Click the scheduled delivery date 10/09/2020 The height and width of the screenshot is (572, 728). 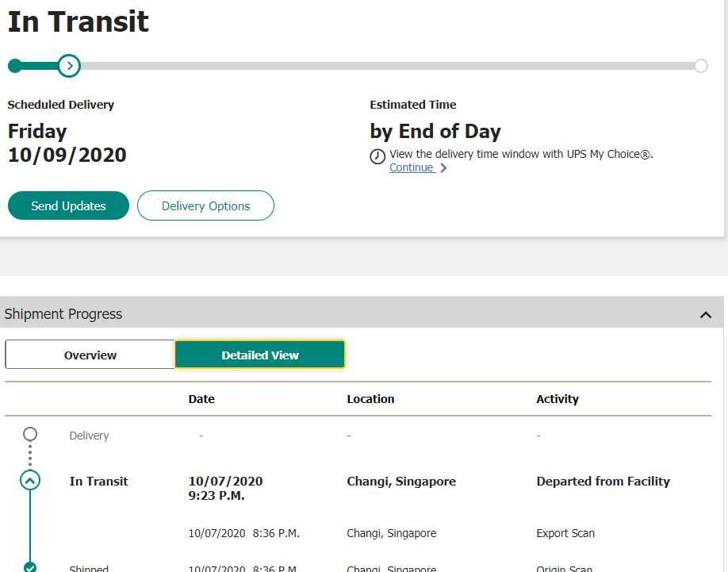pyautogui.click(x=67, y=155)
